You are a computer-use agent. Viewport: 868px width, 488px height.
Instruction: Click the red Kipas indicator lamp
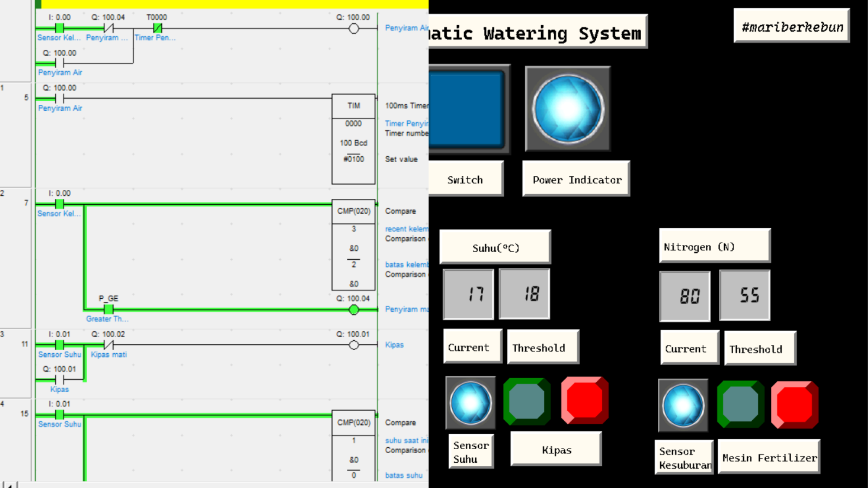click(585, 401)
